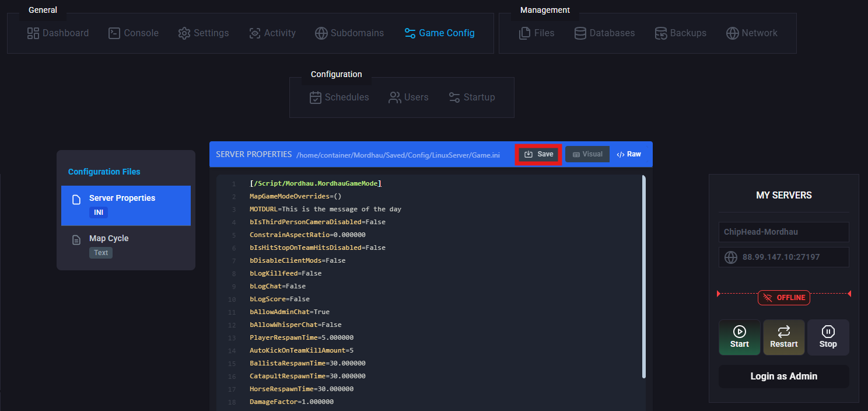The height and width of the screenshot is (411, 868).
Task: Open the Console page
Action: pos(134,33)
